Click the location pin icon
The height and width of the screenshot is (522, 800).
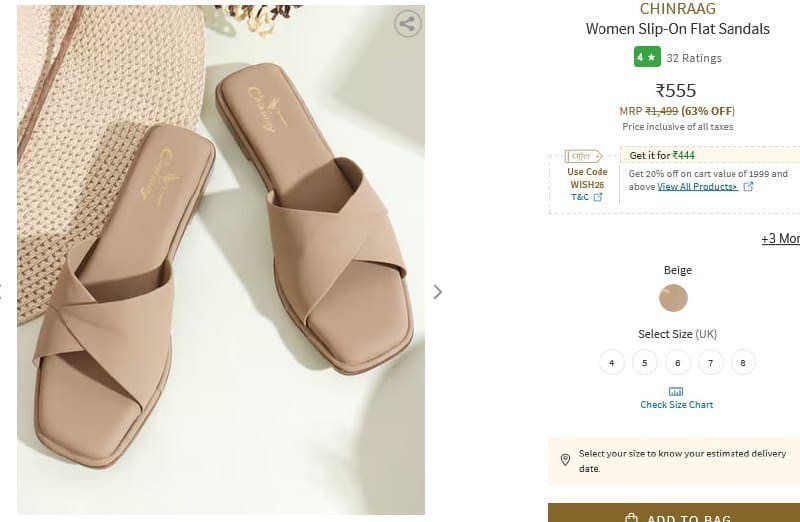565,460
